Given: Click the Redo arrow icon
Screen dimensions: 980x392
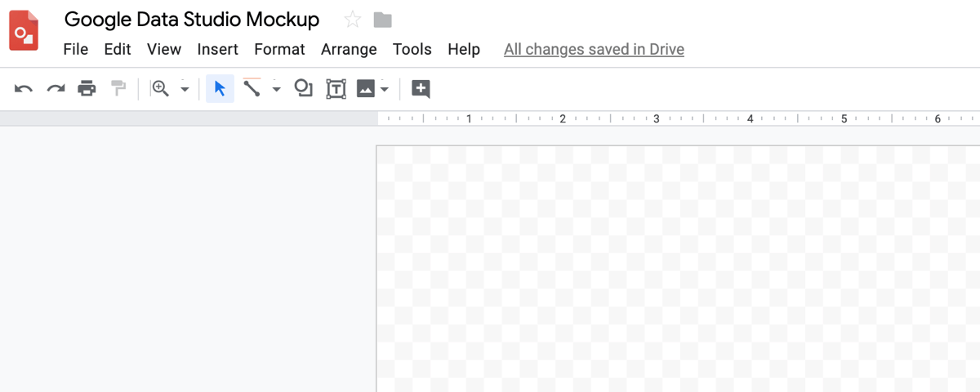Looking at the screenshot, I should pos(56,88).
